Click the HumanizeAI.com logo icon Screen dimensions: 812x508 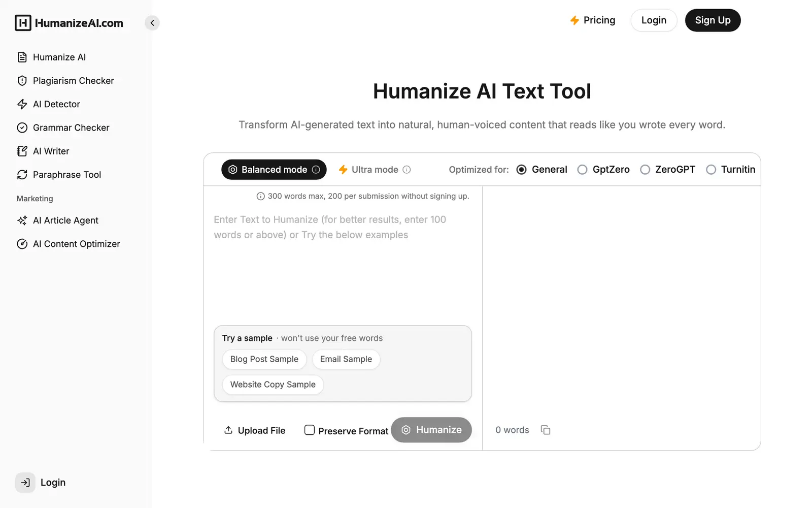click(23, 23)
